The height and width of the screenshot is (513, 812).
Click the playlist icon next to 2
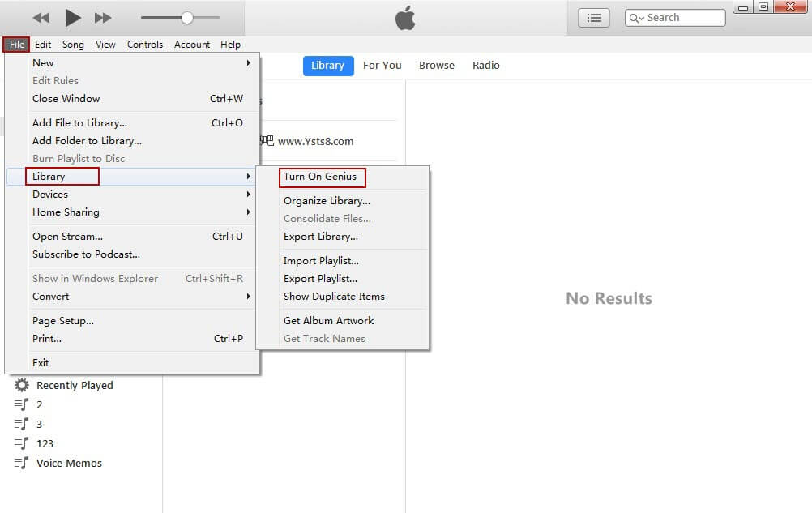coord(21,405)
